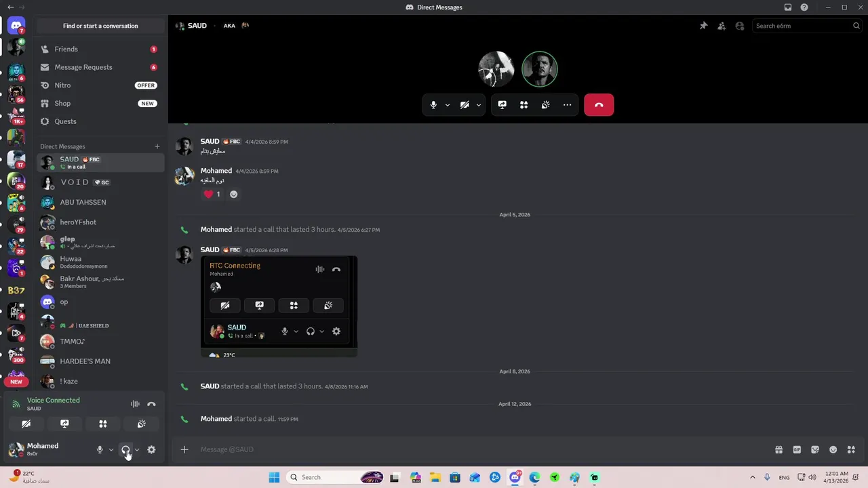This screenshot has height=488, width=868.
Task: Open volume control in system tray
Action: point(812,477)
